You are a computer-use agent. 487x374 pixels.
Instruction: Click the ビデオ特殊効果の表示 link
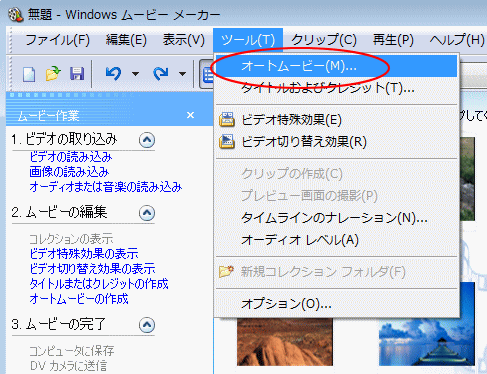tap(84, 254)
